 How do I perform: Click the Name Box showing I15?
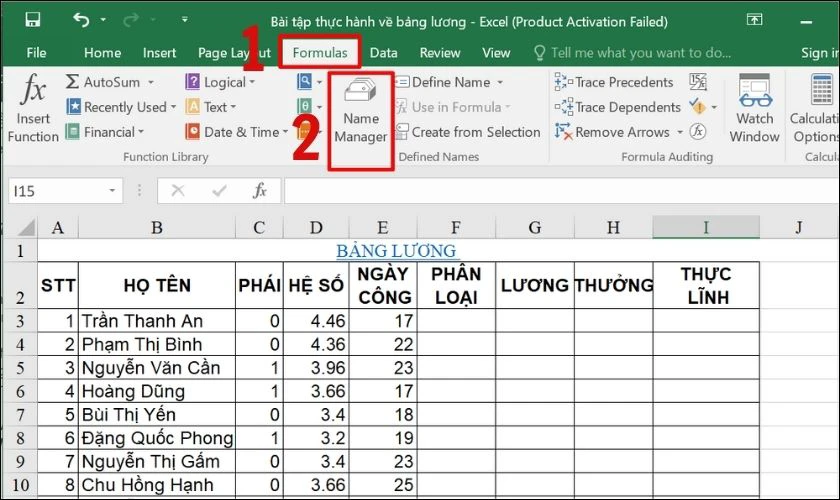click(x=57, y=191)
